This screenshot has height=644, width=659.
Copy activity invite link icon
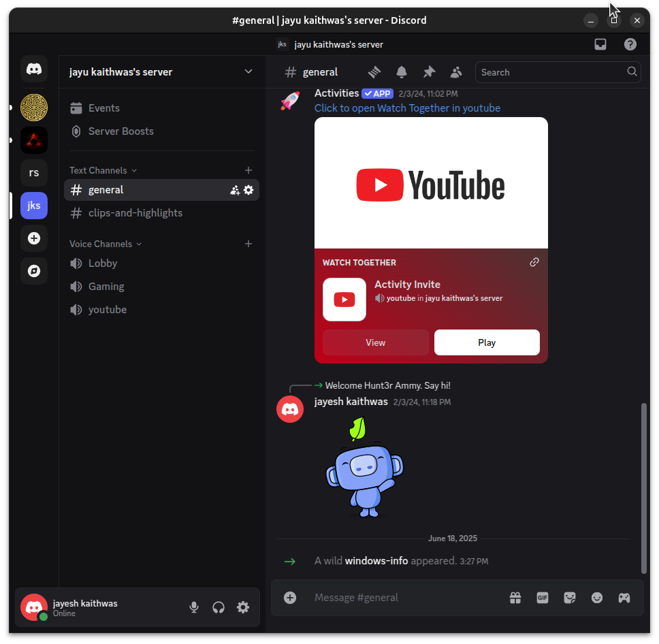[x=534, y=262]
